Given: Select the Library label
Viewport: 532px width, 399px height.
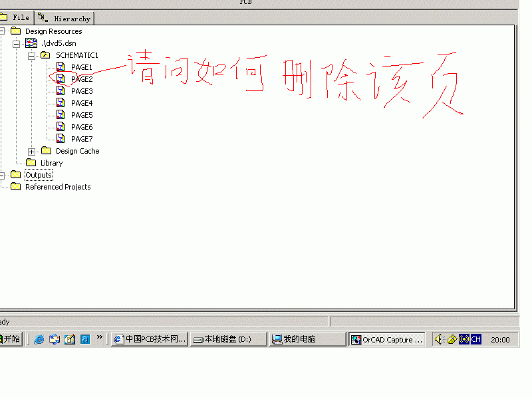Looking at the screenshot, I should click(52, 163).
